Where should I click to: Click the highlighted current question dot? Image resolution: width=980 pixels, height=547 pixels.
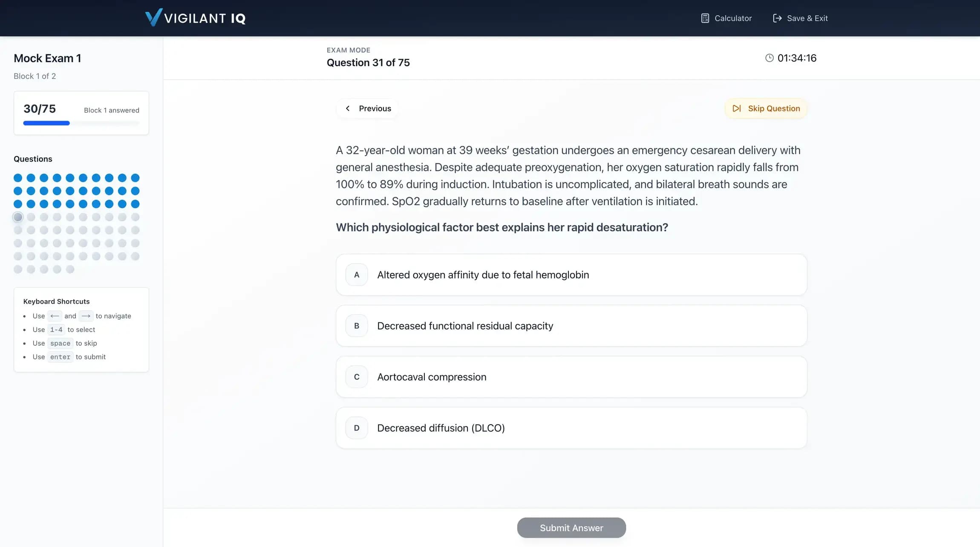[x=18, y=217]
